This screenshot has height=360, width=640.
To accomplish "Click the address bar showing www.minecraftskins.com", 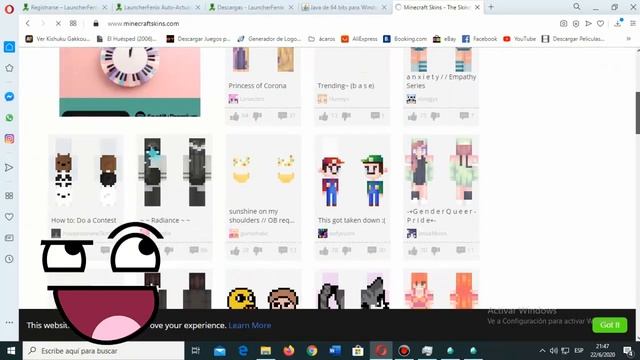I will pos(143,24).
